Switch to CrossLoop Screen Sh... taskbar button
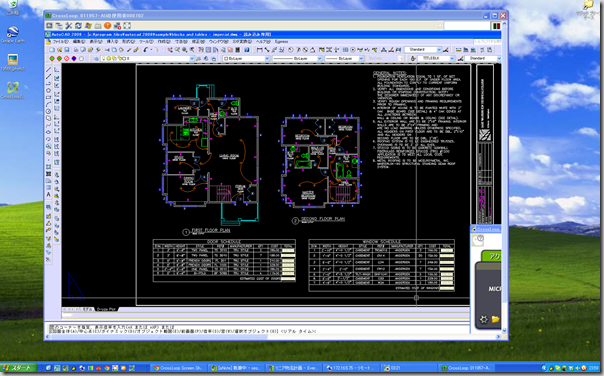The width and height of the screenshot is (604, 376). pos(178,368)
